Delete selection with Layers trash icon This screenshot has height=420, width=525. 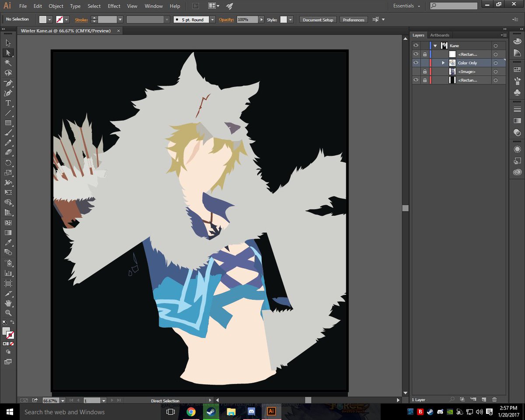(x=494, y=399)
